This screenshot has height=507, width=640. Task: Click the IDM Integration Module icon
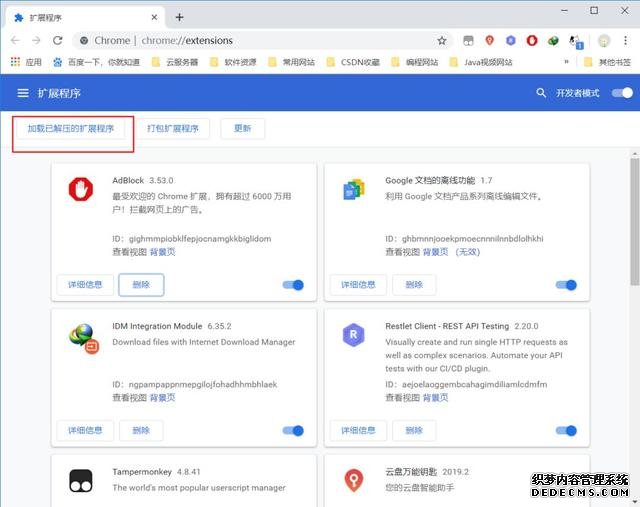[84, 338]
